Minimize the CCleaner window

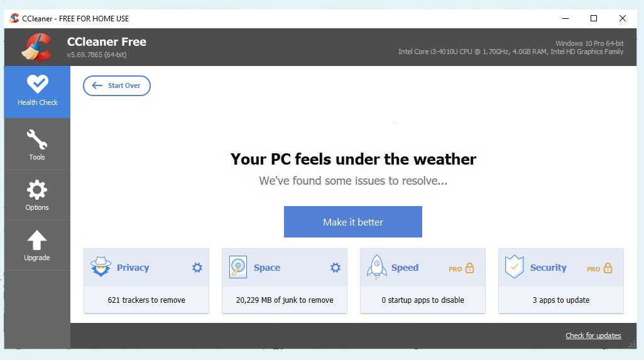565,18
